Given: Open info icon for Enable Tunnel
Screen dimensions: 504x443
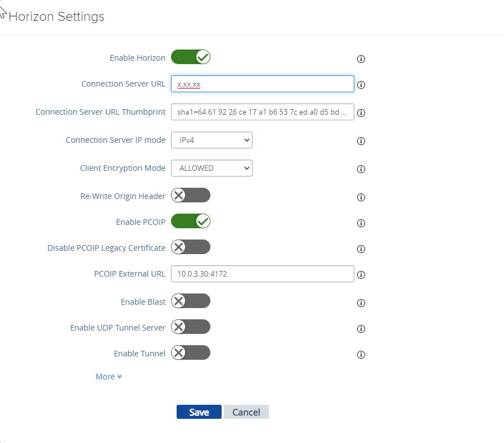Looking at the screenshot, I should (x=361, y=355).
